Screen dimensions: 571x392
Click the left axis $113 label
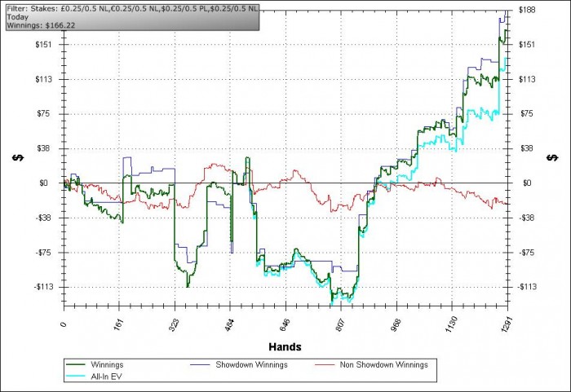click(x=44, y=79)
